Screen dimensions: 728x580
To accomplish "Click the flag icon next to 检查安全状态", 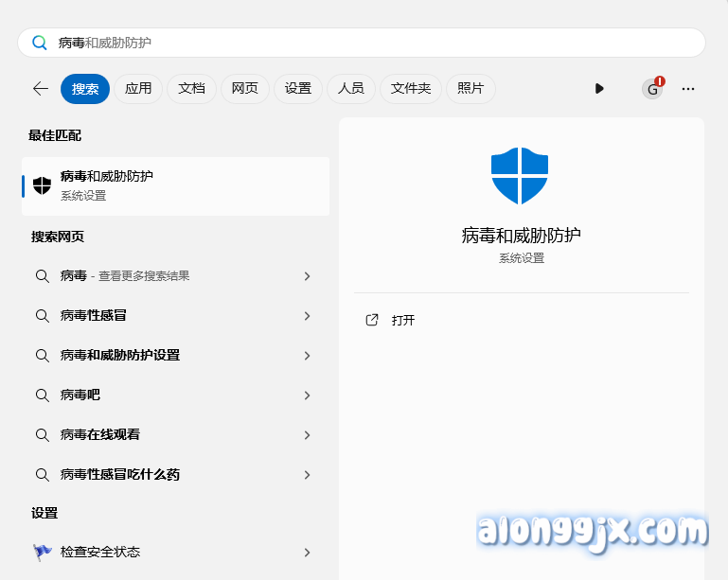I will [42, 552].
